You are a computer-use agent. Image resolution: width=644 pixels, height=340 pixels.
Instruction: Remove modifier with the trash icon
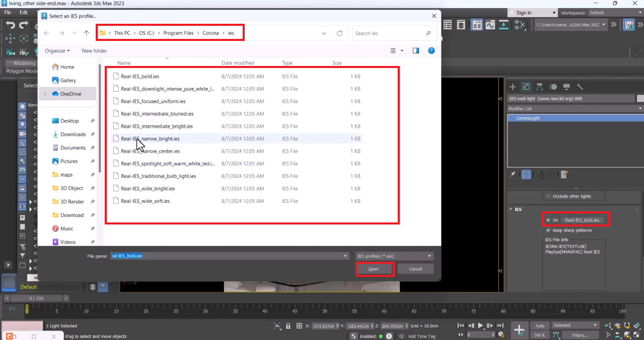[551, 175]
